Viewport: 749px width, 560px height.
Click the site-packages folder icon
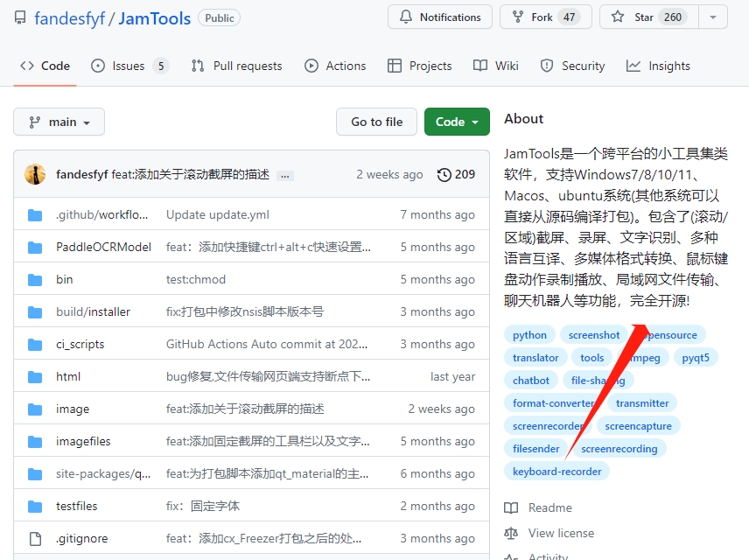click(x=35, y=474)
